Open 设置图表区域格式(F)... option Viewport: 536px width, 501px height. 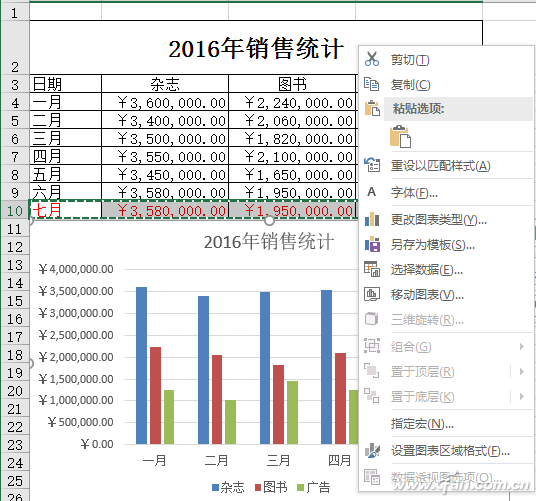[x=451, y=451]
